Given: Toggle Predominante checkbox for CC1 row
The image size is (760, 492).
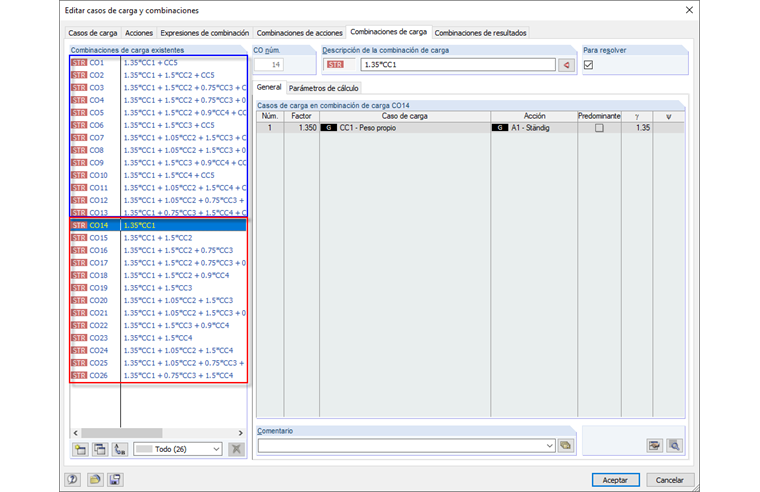Looking at the screenshot, I should (x=600, y=128).
